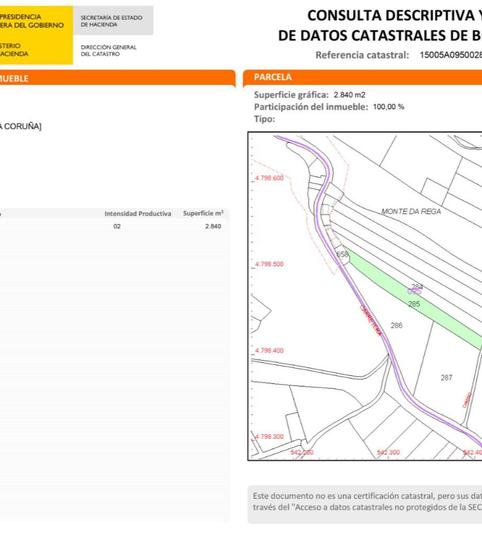Click the 'Tipo:' label
The width and height of the screenshot is (482, 542).
click(x=265, y=119)
